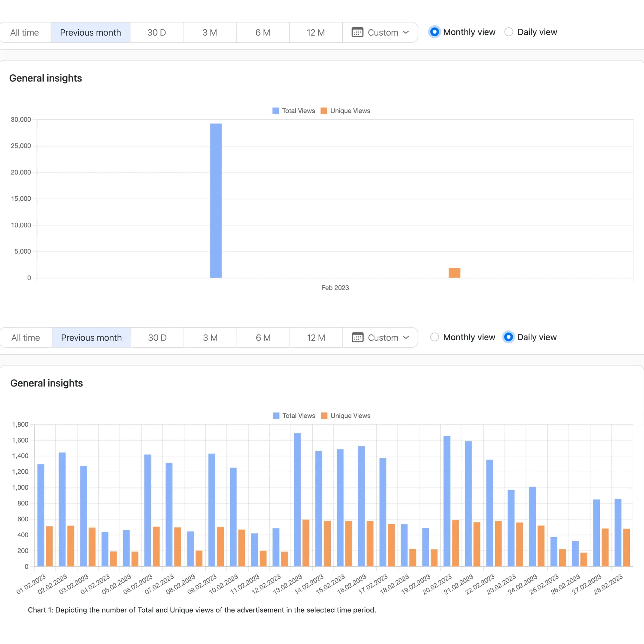This screenshot has height=644, width=644.
Task: Click calendar icon in bottom Custom selector
Action: (357, 337)
